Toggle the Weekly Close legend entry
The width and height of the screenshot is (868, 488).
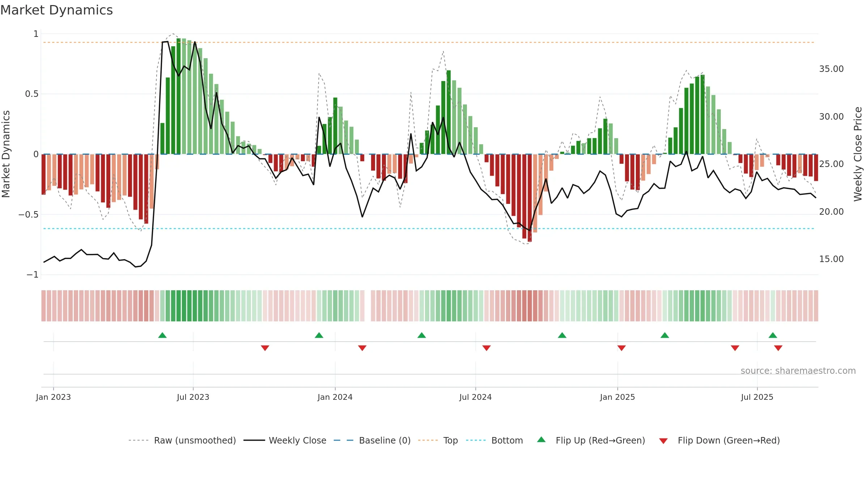[285, 440]
